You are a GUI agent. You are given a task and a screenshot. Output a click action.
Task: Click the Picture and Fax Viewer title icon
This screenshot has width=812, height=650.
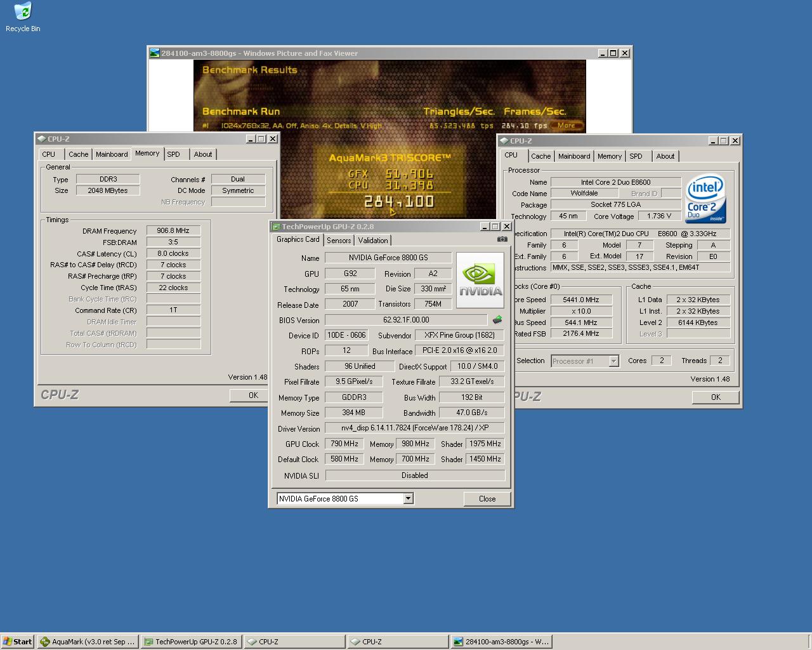click(155, 53)
